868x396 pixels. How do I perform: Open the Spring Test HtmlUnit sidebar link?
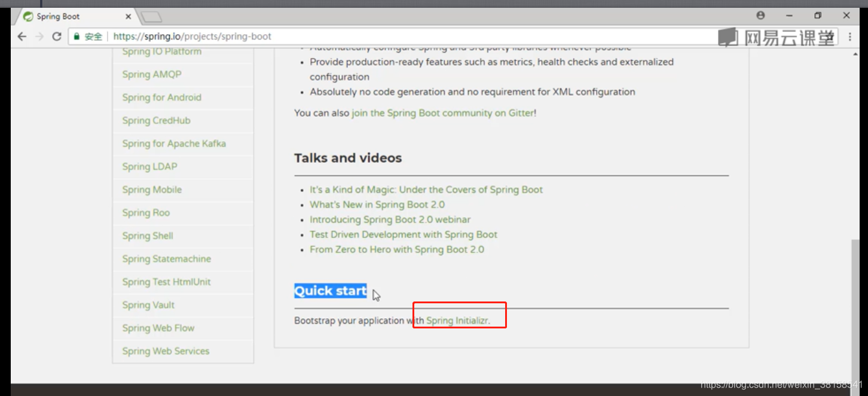pyautogui.click(x=166, y=282)
